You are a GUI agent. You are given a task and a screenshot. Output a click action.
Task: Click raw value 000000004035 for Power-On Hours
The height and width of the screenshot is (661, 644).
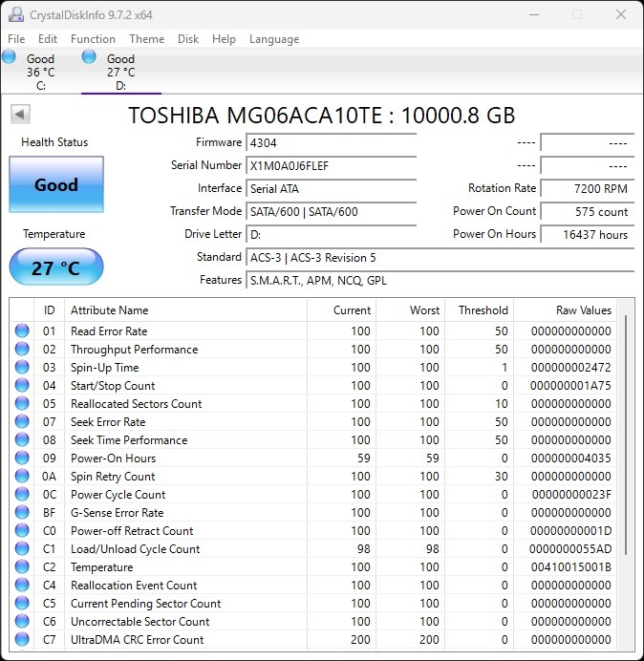pyautogui.click(x=570, y=458)
